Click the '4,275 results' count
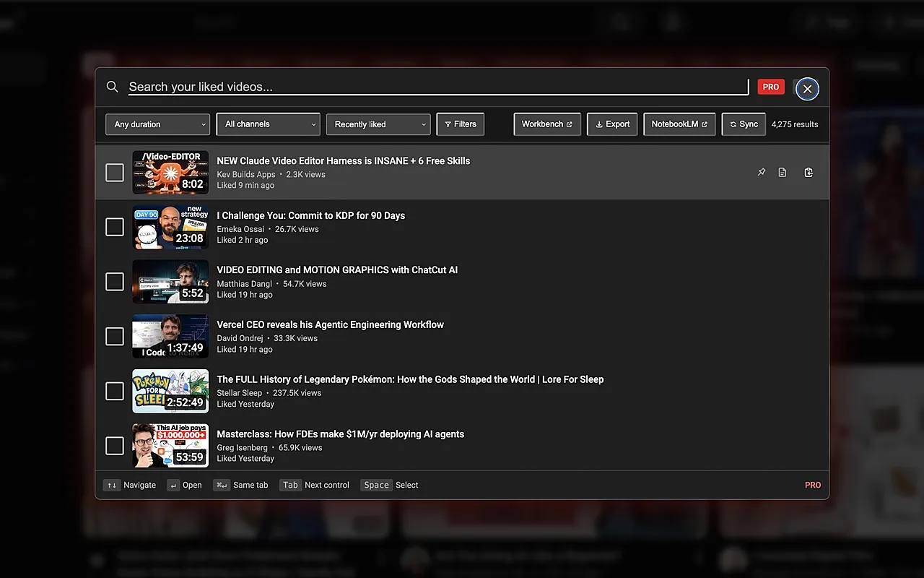The image size is (924, 578). point(795,124)
